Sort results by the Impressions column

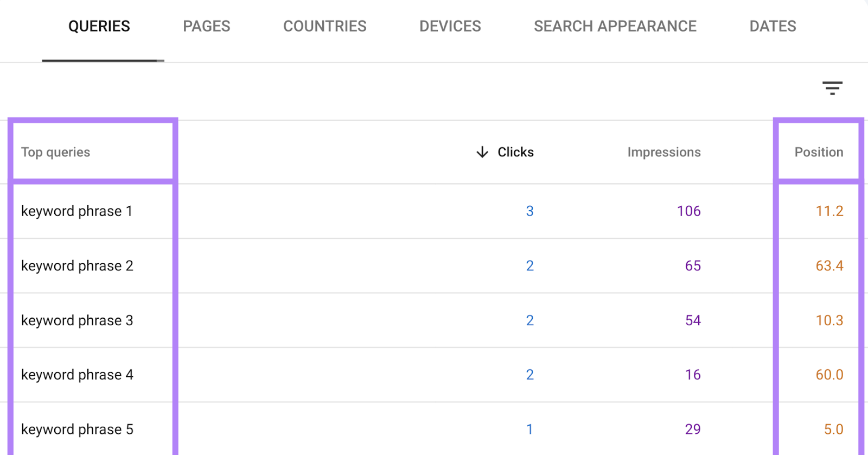tap(663, 152)
